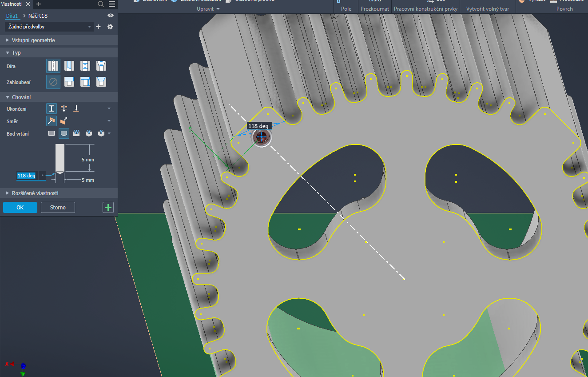
Task: Switch to the Vlastnosti panel tab
Action: 12,4
